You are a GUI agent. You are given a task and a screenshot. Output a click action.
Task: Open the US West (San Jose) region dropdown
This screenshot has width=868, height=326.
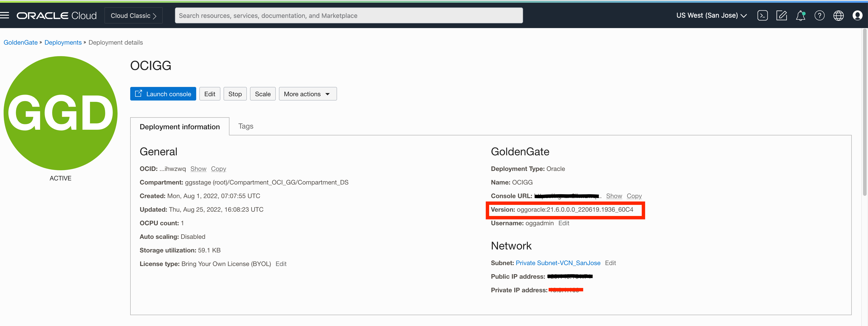(711, 15)
